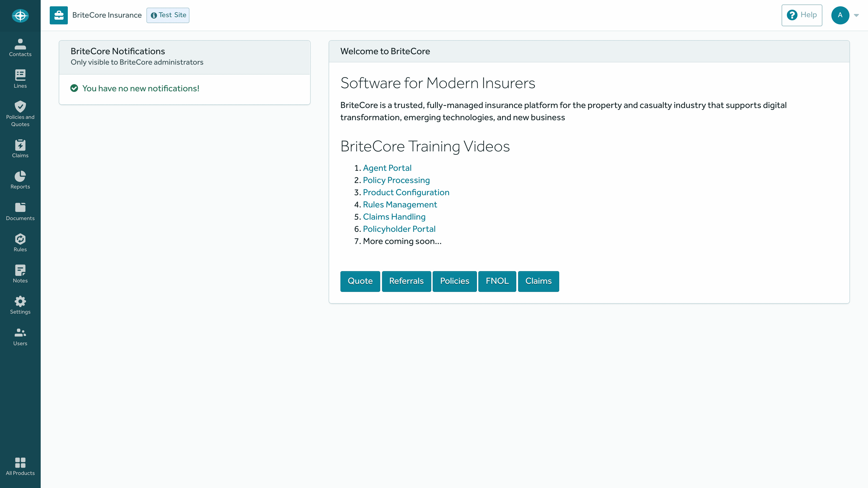Expand the Help menu
Viewport: 868px width, 488px height.
[x=801, y=15]
